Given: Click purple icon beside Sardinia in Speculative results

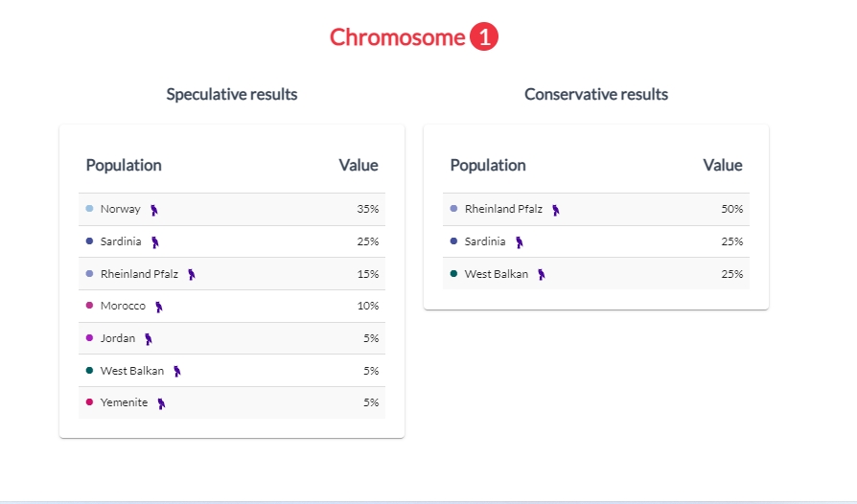Looking at the screenshot, I should pyautogui.click(x=155, y=242).
